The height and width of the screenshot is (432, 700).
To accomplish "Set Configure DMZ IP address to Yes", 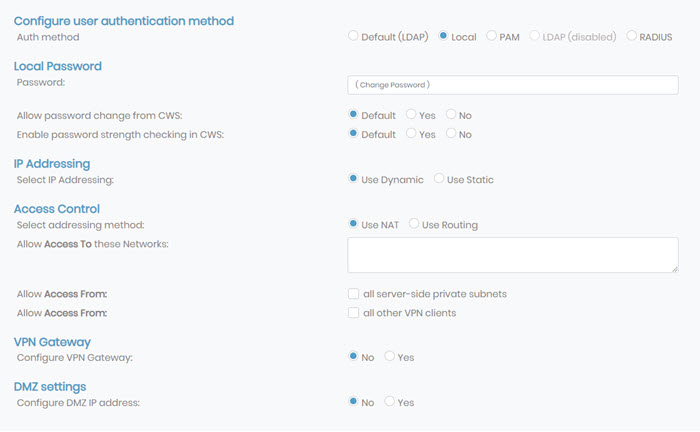I will click(389, 401).
